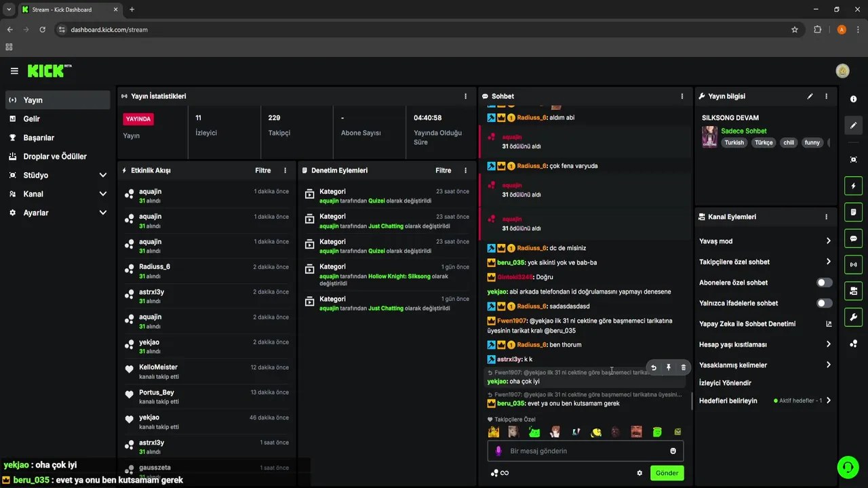This screenshot has width=868, height=488.
Task: Open the emoji picker in chat input
Action: (673, 451)
